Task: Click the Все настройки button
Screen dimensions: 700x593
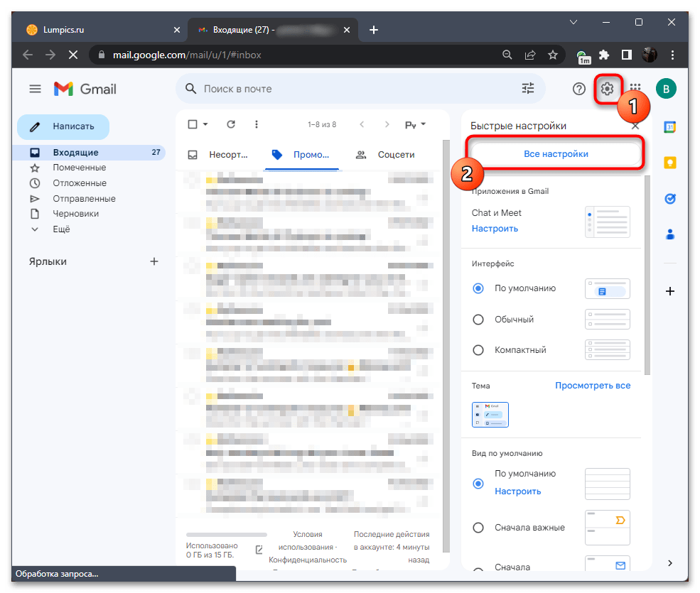Action: point(556,153)
